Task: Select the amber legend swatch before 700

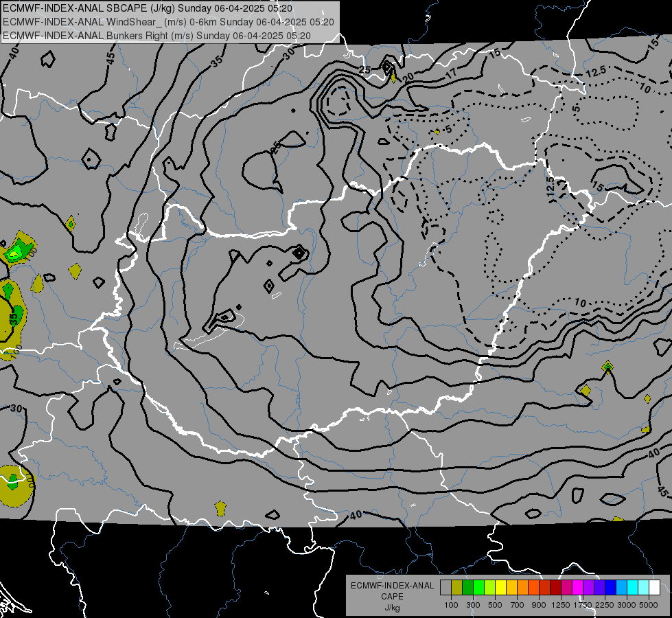Action: click(511, 588)
